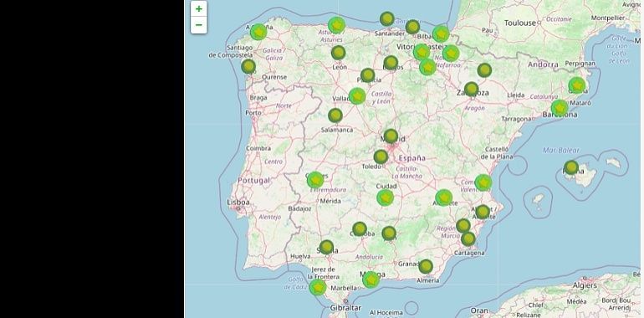Click the Lisboa city label
Image resolution: width=644 pixels, height=318 pixels.
coord(238,203)
